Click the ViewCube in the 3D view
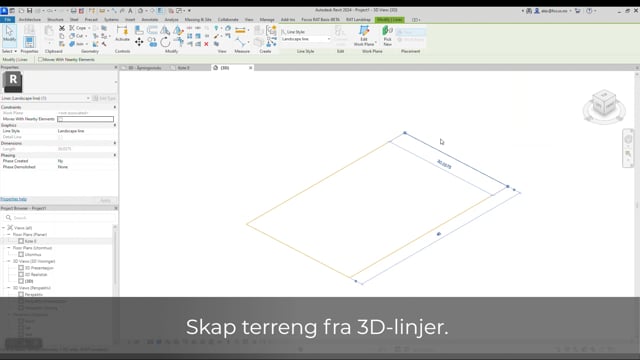 [604, 104]
